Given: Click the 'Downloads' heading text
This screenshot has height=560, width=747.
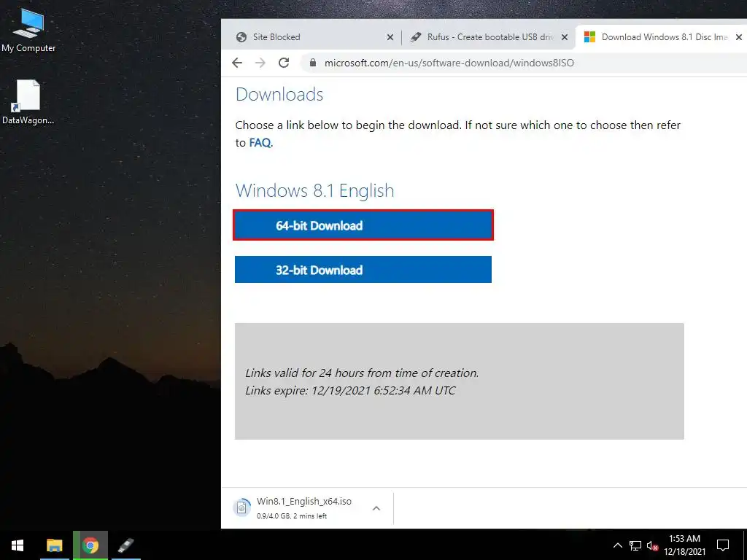Looking at the screenshot, I should click(279, 94).
